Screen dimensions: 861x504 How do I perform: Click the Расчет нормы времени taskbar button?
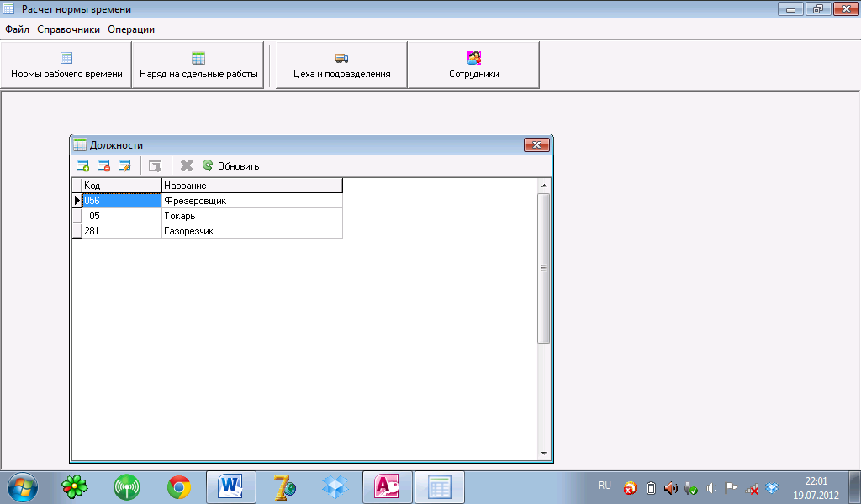pos(439,487)
